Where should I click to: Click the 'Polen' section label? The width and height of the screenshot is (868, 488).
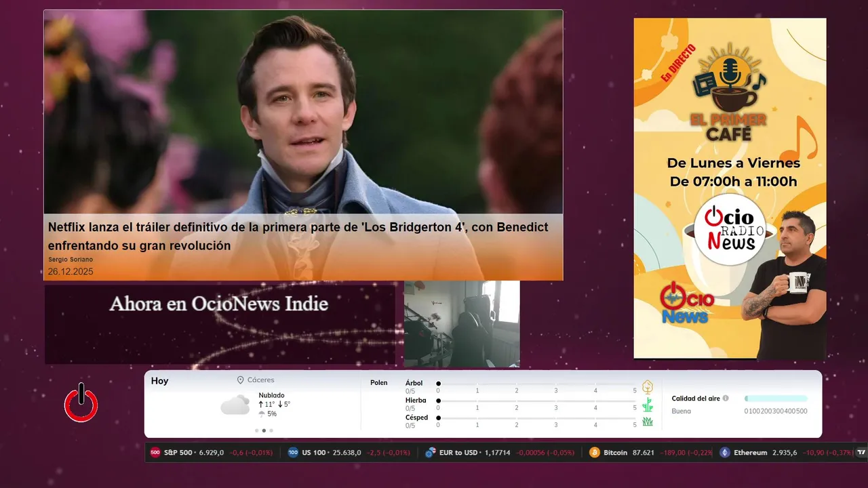click(x=379, y=383)
